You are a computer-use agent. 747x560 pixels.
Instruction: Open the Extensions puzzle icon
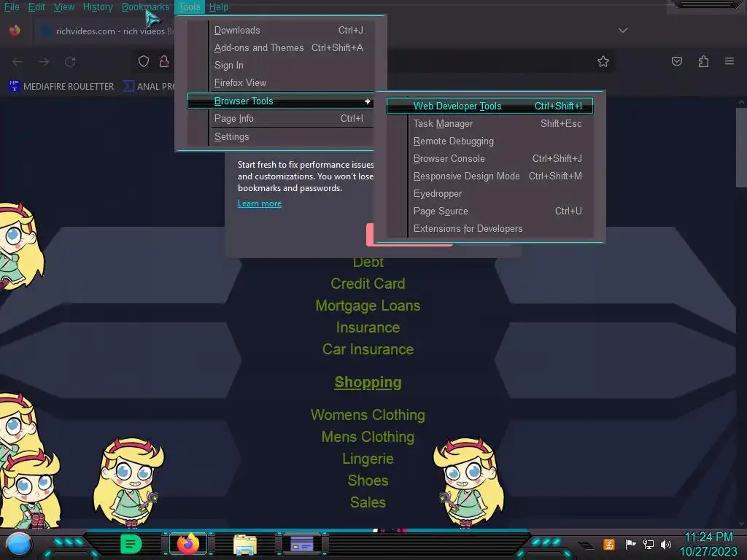point(703,61)
